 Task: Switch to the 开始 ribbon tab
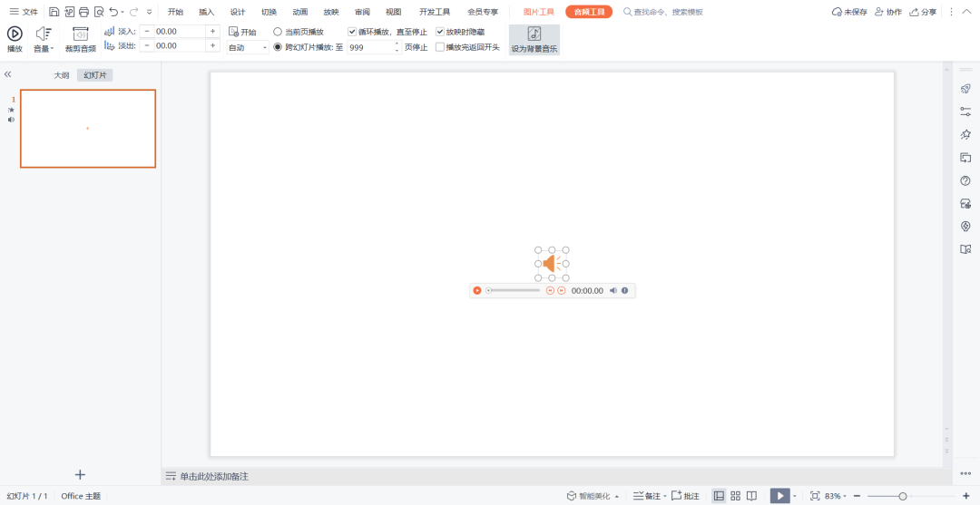tap(176, 12)
